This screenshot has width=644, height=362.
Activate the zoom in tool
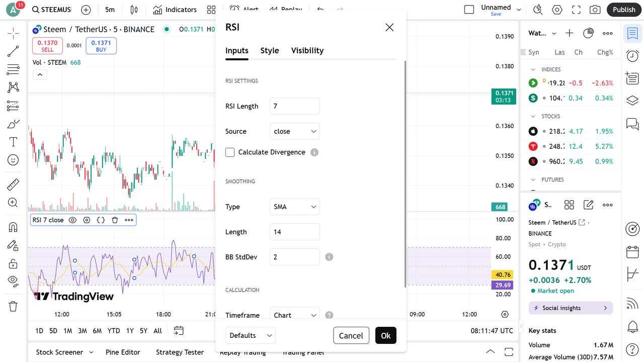point(13,203)
